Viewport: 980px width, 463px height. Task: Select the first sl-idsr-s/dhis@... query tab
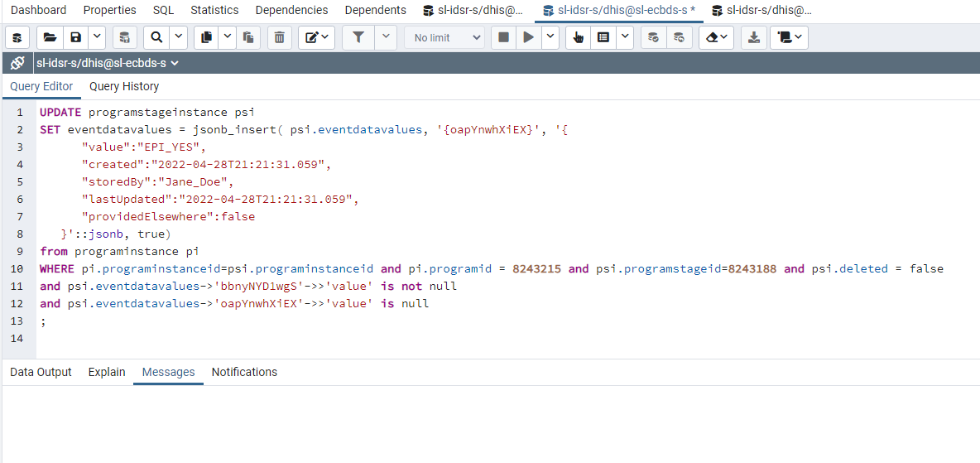pos(473,10)
